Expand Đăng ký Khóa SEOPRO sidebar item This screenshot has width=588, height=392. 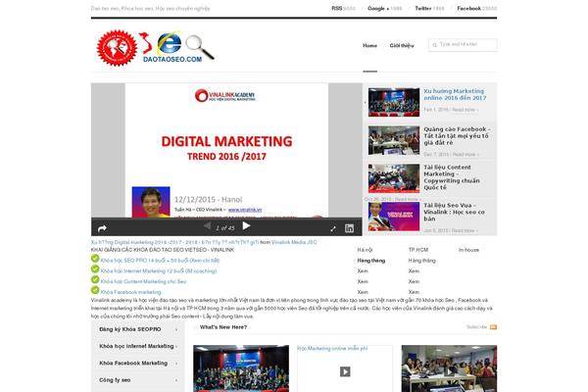(138, 329)
